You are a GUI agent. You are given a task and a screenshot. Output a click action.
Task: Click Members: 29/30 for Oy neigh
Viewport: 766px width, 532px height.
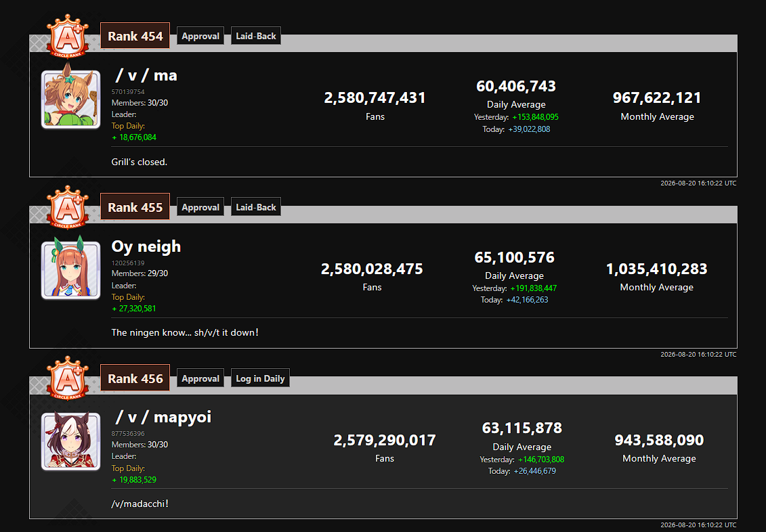pyautogui.click(x=140, y=273)
